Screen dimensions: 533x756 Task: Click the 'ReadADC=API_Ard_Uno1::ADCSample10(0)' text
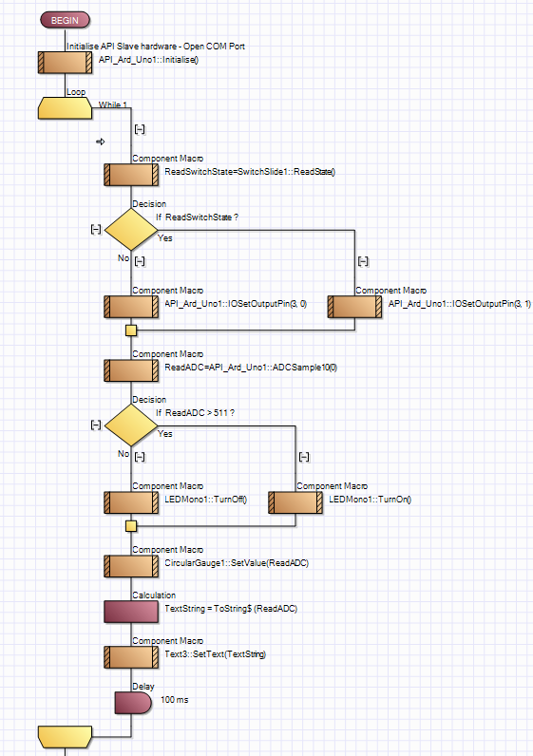coord(251,368)
